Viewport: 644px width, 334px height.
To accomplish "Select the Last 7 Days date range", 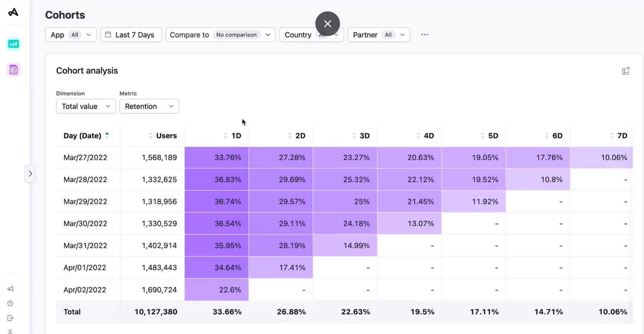I will (x=131, y=35).
